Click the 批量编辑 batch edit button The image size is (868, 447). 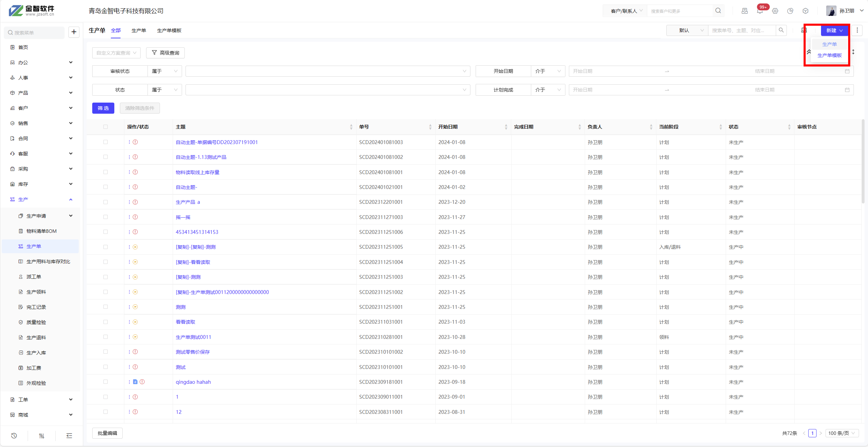click(x=107, y=433)
